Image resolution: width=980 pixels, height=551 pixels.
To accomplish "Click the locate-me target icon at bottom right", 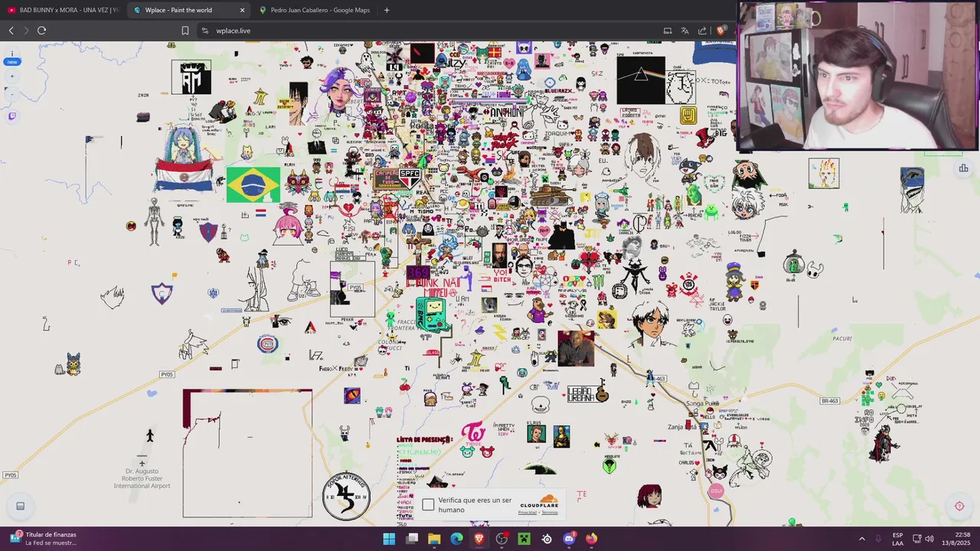I will 959,506.
